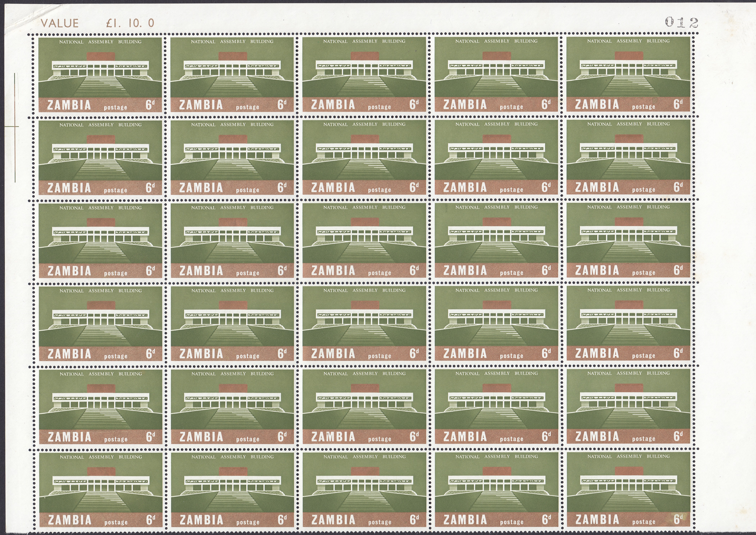Click ZAMBIA text on first top-row stamp
Viewport: 756px width, 535px height.
(x=69, y=105)
